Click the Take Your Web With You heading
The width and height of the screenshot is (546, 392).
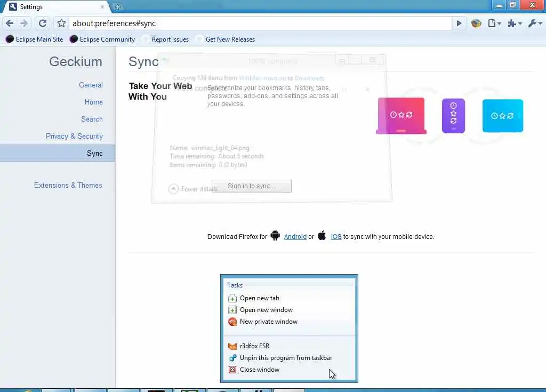coord(160,91)
